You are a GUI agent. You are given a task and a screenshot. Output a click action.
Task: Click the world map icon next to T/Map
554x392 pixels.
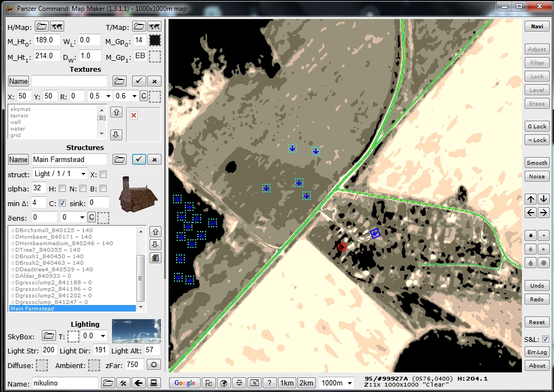[154, 27]
